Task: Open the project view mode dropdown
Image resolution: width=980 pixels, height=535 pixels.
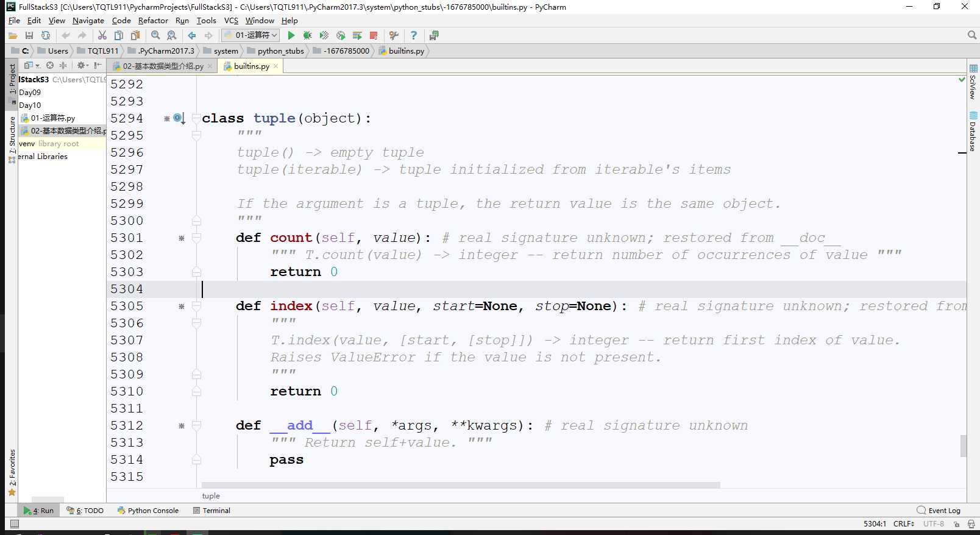Action: [32, 65]
